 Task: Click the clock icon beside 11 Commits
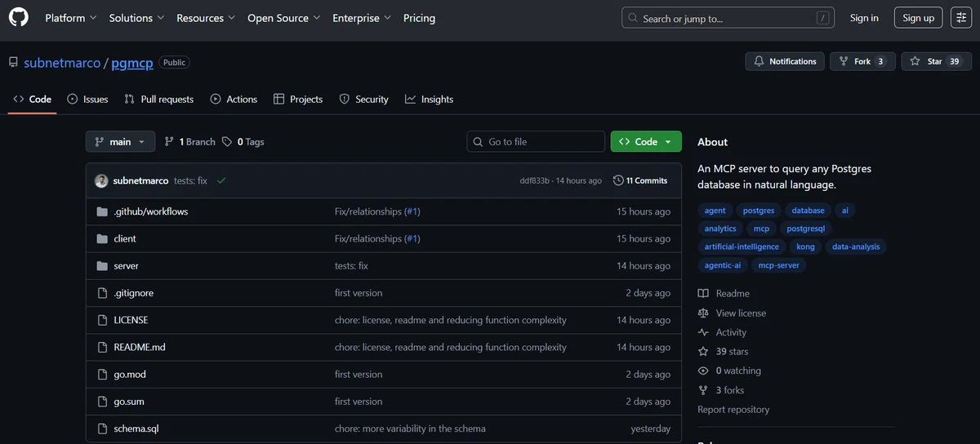[x=618, y=180]
